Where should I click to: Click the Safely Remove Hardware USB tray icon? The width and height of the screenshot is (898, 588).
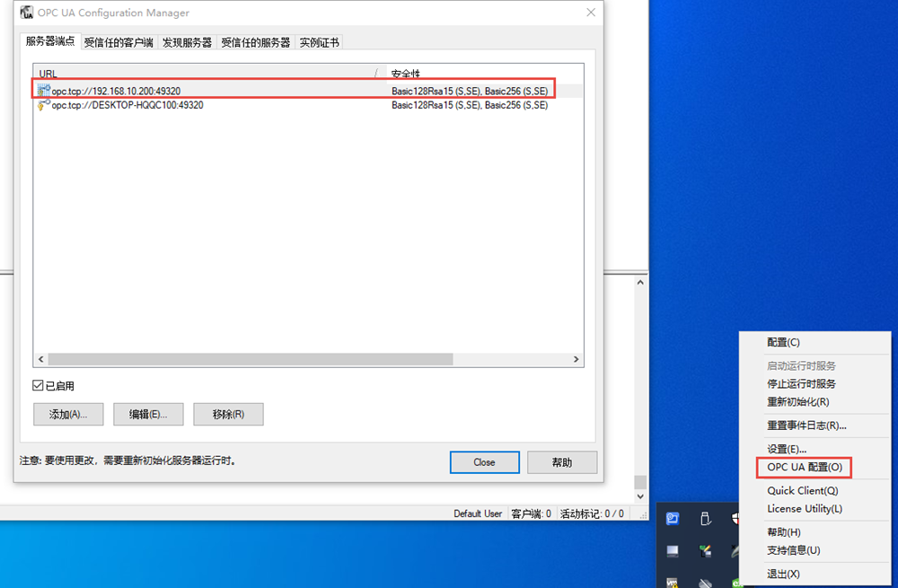[706, 519]
